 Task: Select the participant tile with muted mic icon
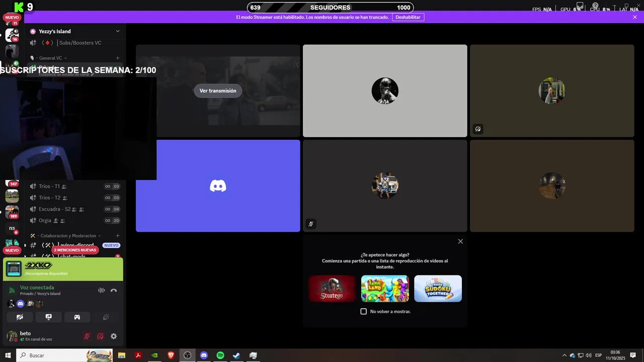[385, 186]
